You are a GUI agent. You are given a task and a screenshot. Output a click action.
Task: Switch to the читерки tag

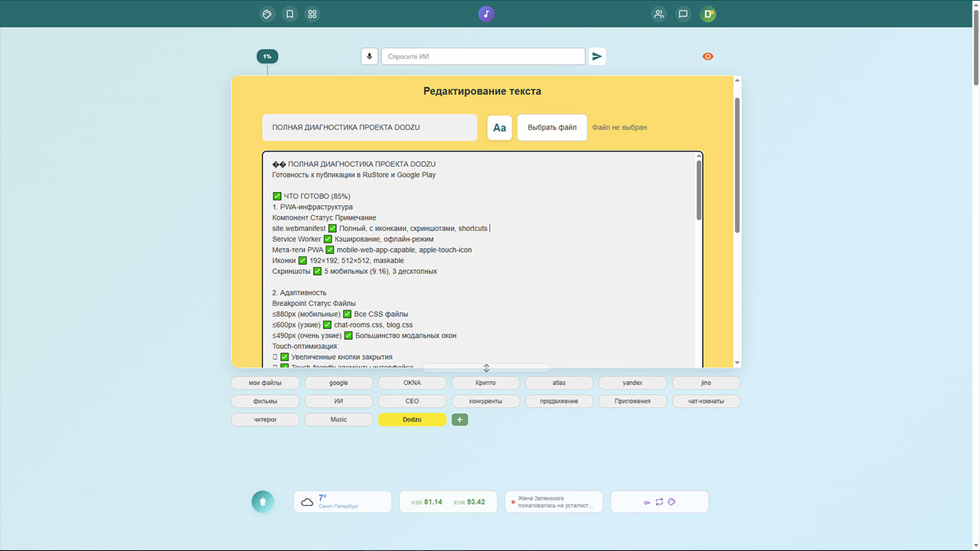(265, 419)
